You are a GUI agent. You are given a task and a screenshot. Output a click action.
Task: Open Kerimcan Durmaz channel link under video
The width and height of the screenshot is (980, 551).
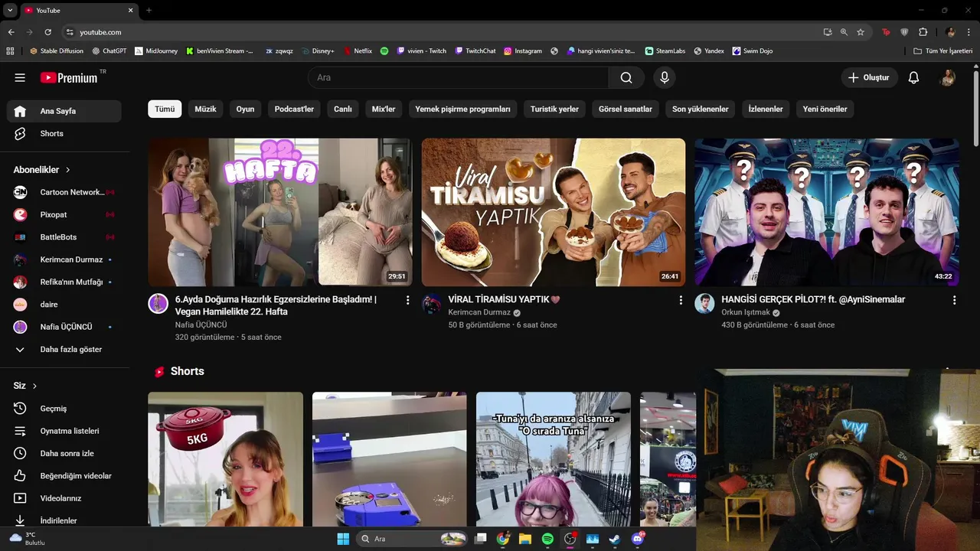point(479,313)
